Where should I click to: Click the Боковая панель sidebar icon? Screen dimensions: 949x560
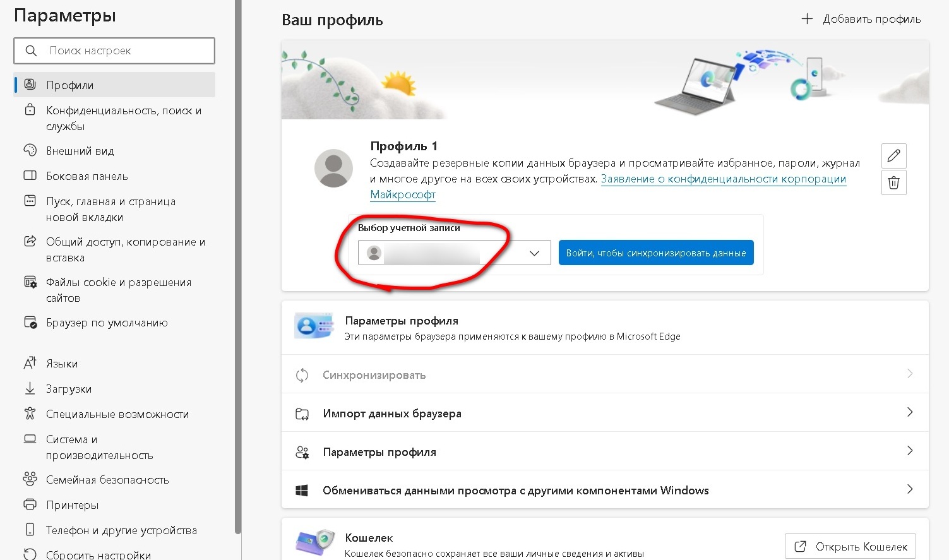pos(30,176)
